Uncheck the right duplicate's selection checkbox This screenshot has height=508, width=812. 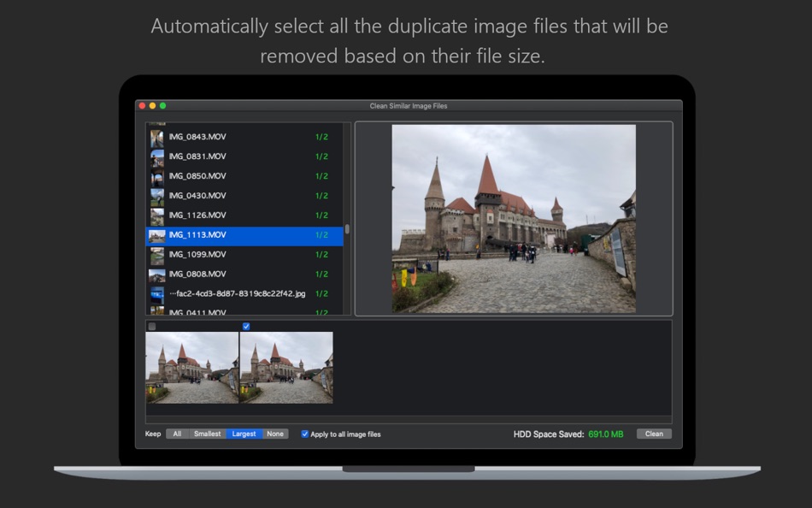(246, 327)
